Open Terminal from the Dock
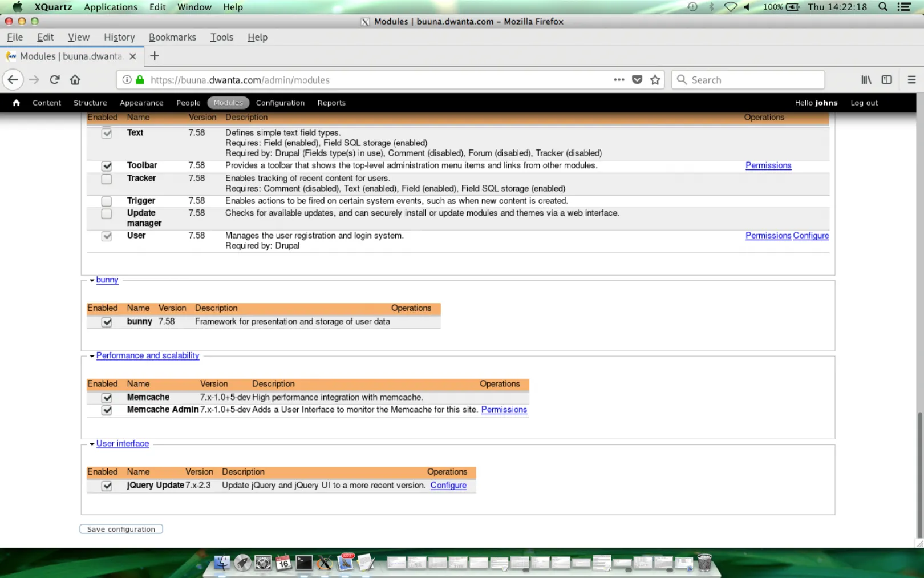Image resolution: width=924 pixels, height=578 pixels. 304,563
